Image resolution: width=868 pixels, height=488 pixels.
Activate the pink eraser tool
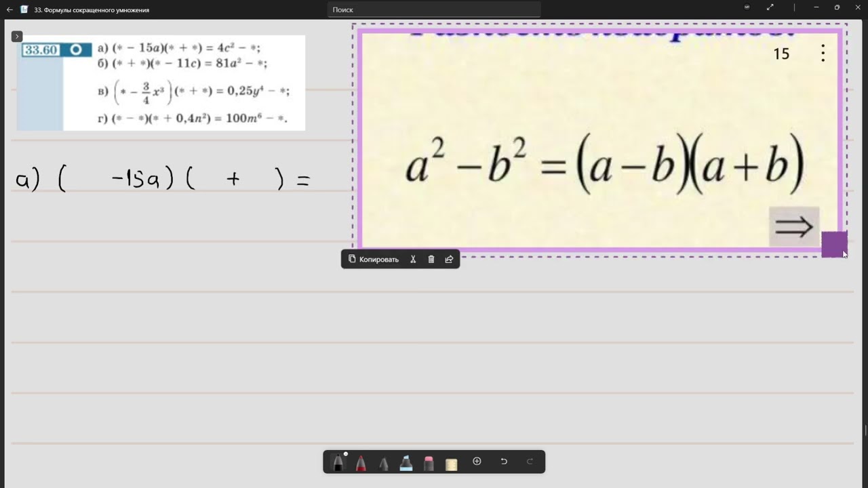pyautogui.click(x=429, y=462)
